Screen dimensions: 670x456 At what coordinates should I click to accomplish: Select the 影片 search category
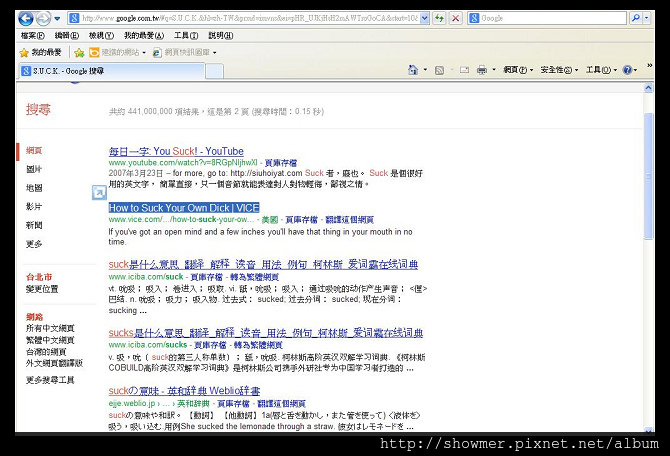(34, 207)
